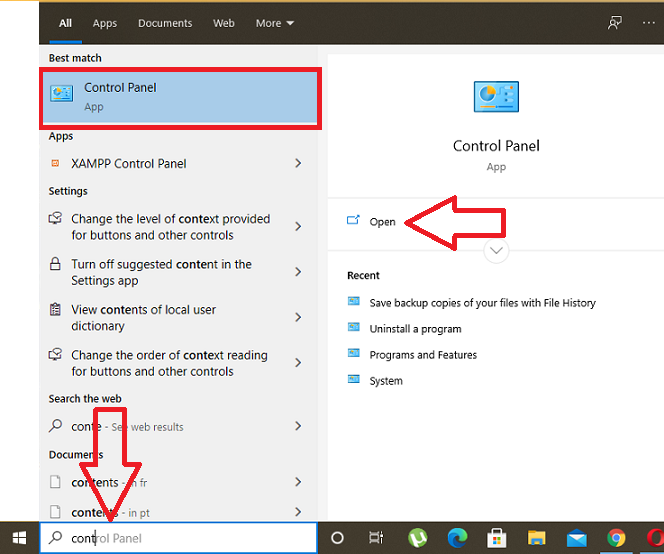Image resolution: width=664 pixels, height=554 pixels.
Task: Click the Open launch icon
Action: 353,220
